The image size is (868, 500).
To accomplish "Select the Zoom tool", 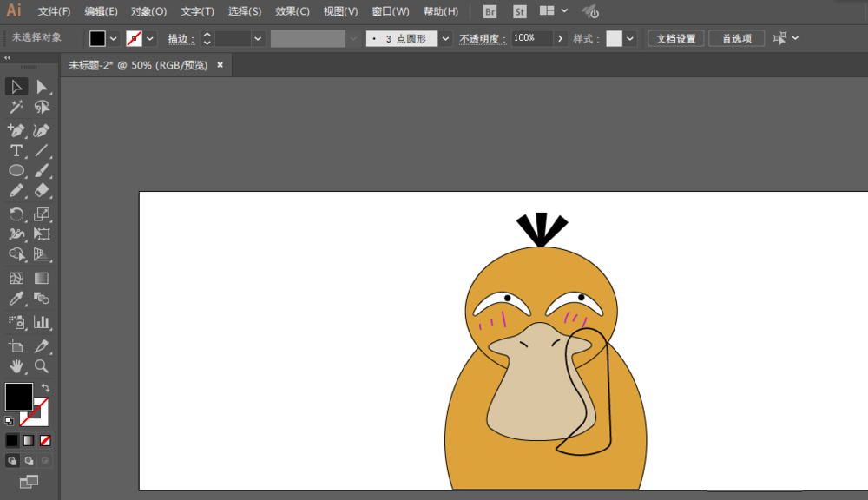I will 42,366.
